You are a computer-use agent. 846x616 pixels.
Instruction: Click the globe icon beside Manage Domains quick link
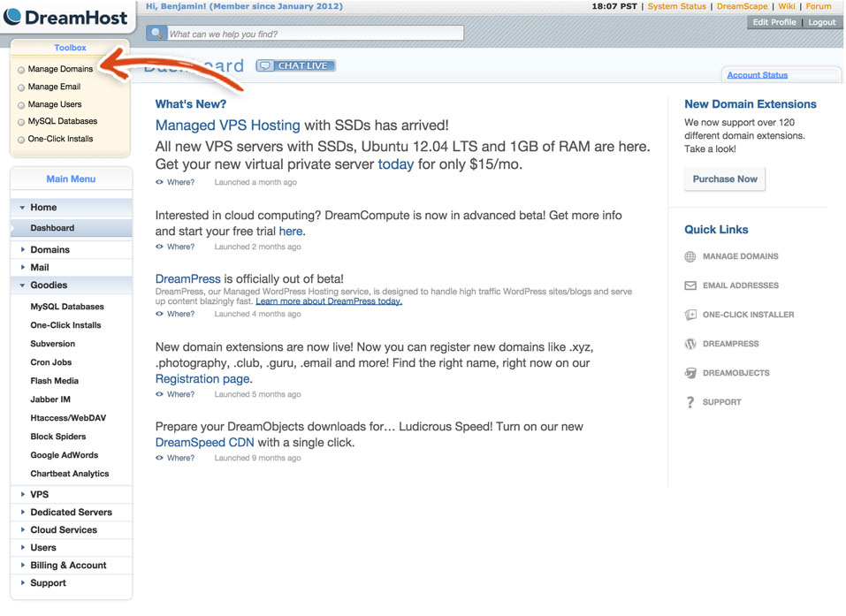tap(690, 257)
